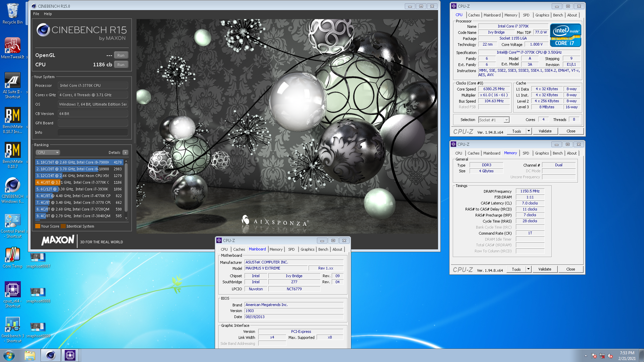The width and height of the screenshot is (644, 362).
Task: Open the Windows Start menu
Action: click(x=9, y=355)
